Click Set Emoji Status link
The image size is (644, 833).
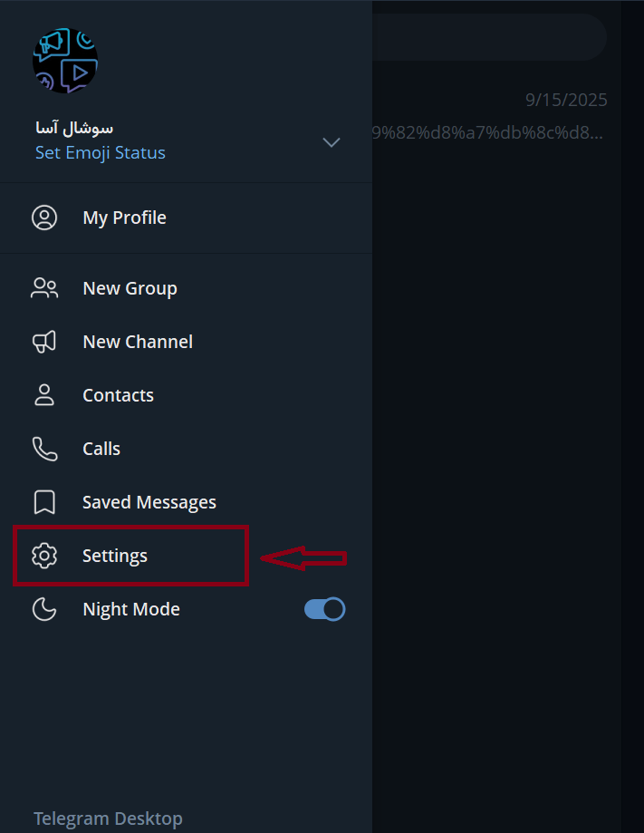pos(101,152)
